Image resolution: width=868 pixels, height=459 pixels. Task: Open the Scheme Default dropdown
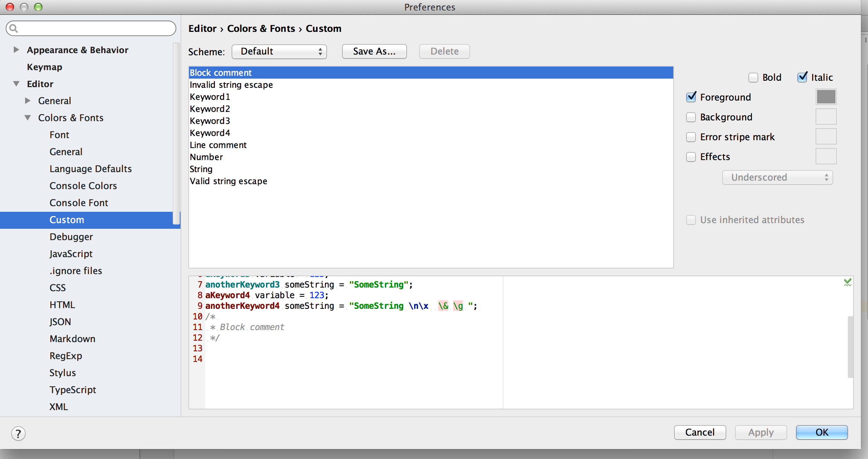[x=279, y=51]
